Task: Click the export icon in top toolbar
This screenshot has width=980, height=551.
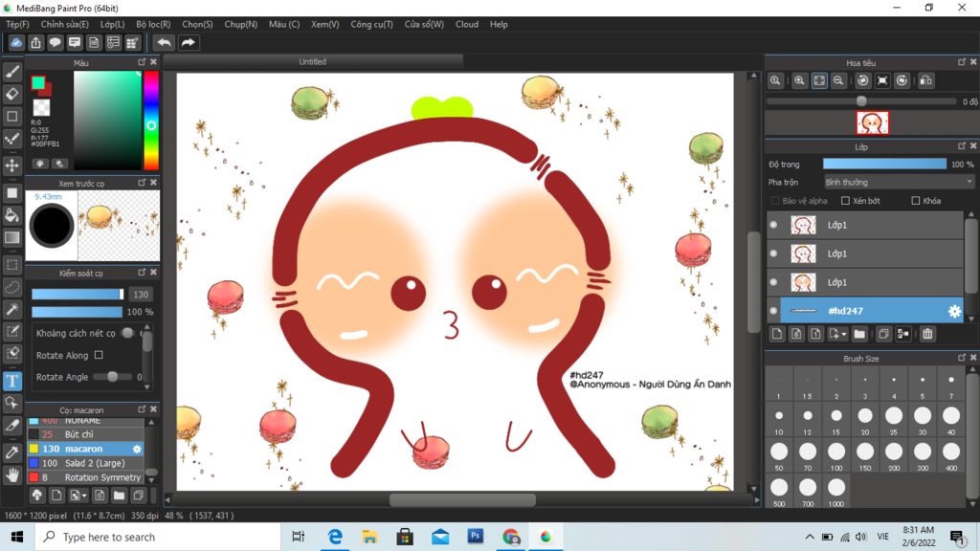Action: (x=35, y=42)
